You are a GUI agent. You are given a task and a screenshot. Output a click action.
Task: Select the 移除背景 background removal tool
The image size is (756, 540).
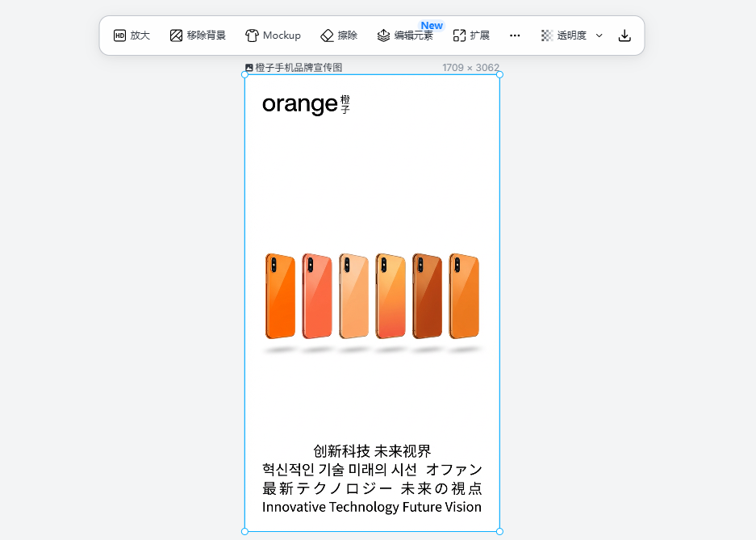pyautogui.click(x=198, y=36)
